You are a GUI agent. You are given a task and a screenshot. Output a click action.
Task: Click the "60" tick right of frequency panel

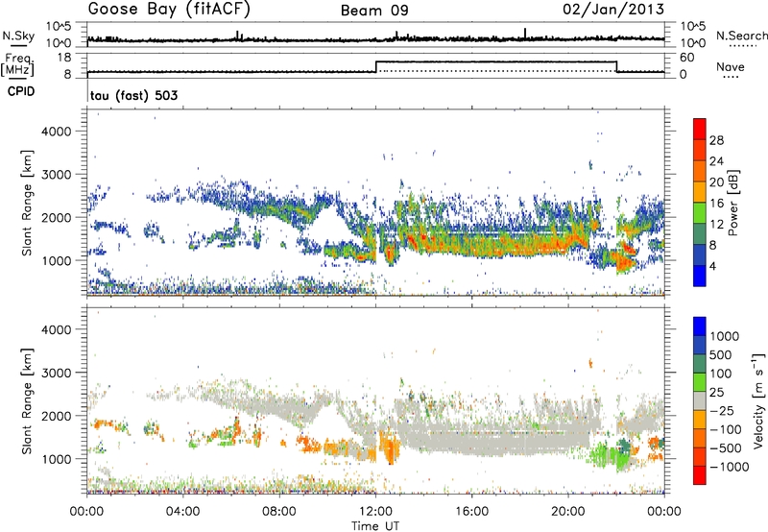coord(687,58)
